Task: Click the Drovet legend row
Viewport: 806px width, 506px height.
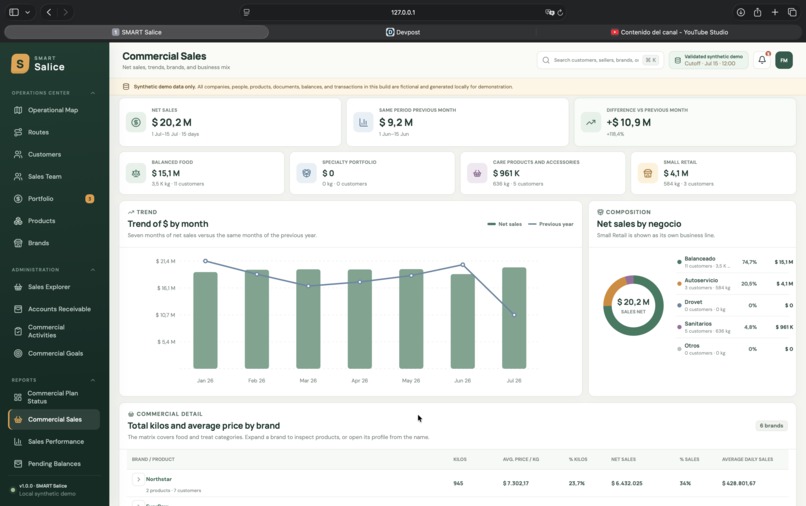Action: pos(735,305)
